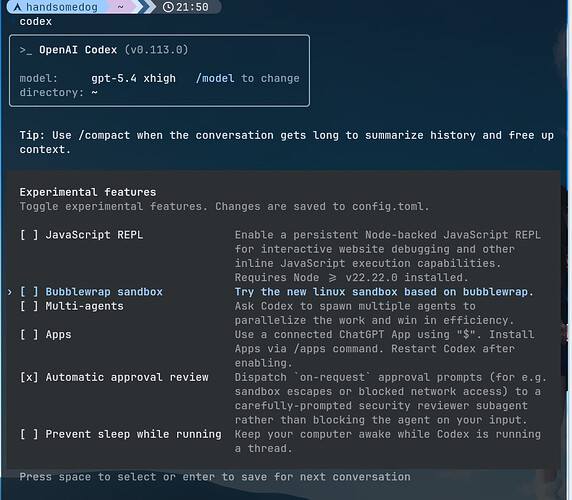The height and width of the screenshot is (500, 572).
Task: Click 'Press space to select' hint line
Action: coord(215,477)
